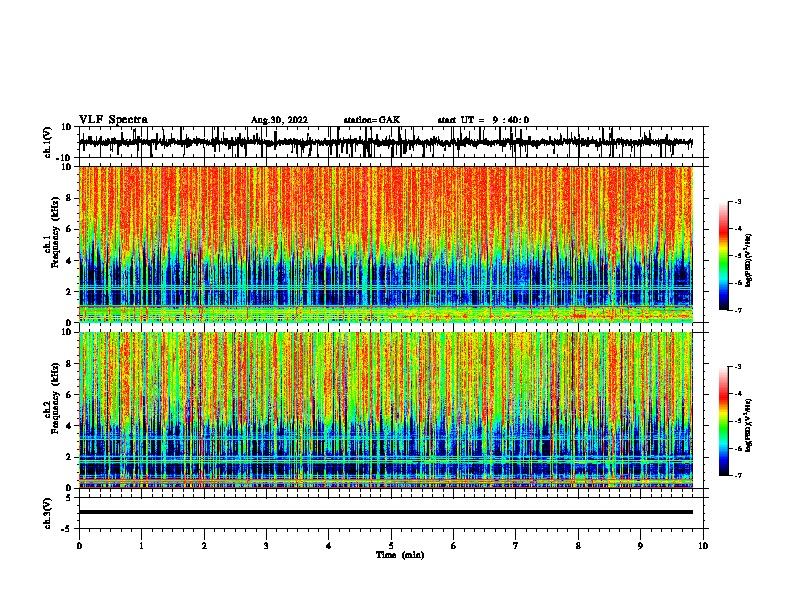Click the ch.2 "Frequency (kHz)" axis label
This screenshot has height=612, width=792.
56,398
